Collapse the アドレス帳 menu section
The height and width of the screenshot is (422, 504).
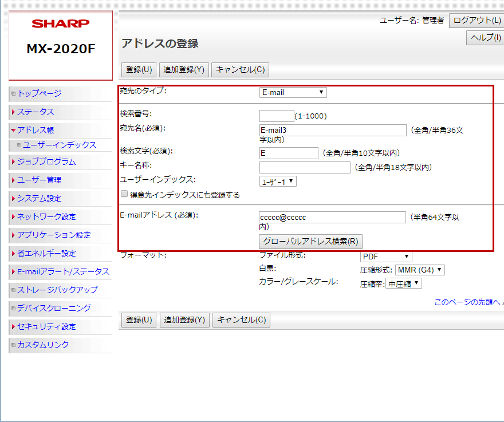click(13, 130)
